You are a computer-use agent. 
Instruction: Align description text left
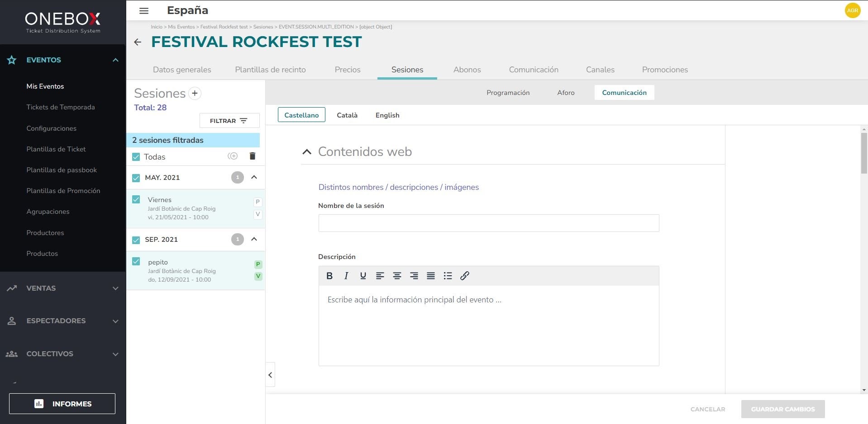380,276
